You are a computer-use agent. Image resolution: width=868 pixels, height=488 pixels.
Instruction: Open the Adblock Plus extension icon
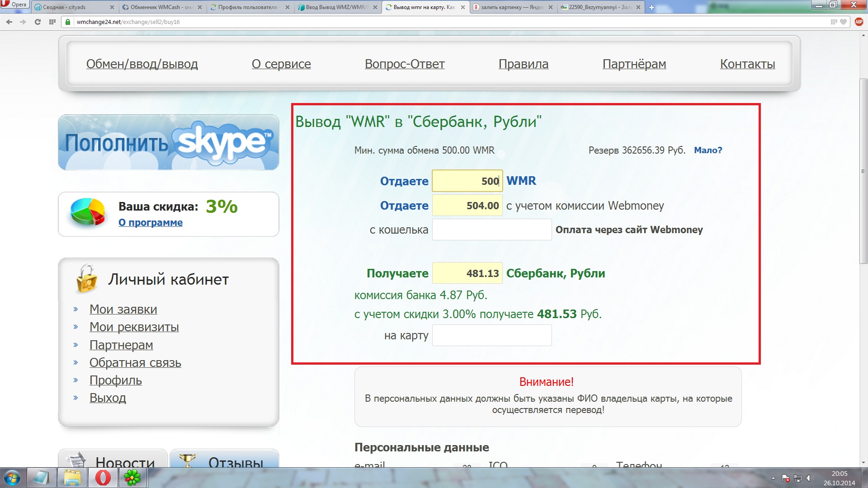(x=859, y=22)
